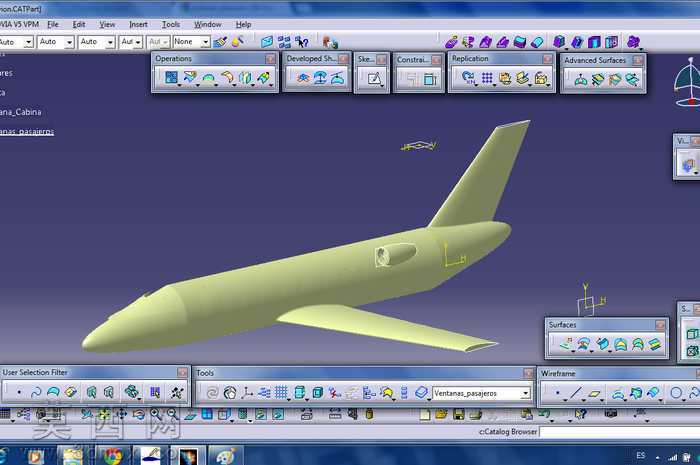Image resolution: width=700 pixels, height=465 pixels.
Task: Open the Tools menu
Action: [171, 25]
